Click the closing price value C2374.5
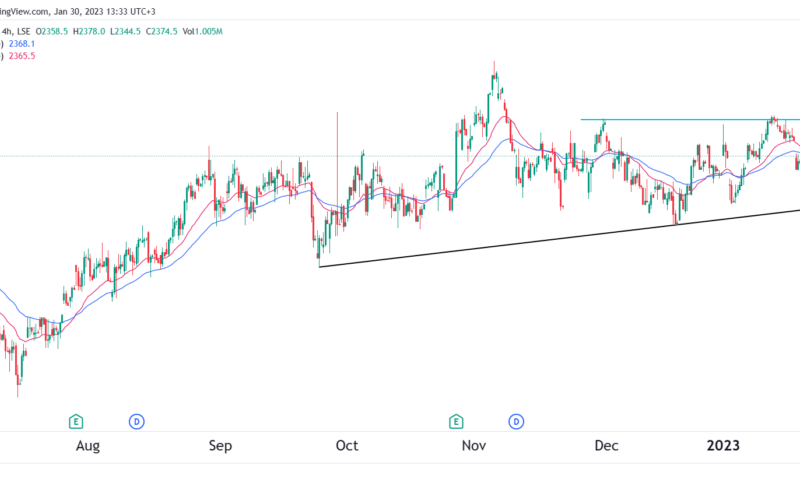The width and height of the screenshot is (800, 489). coord(161,31)
